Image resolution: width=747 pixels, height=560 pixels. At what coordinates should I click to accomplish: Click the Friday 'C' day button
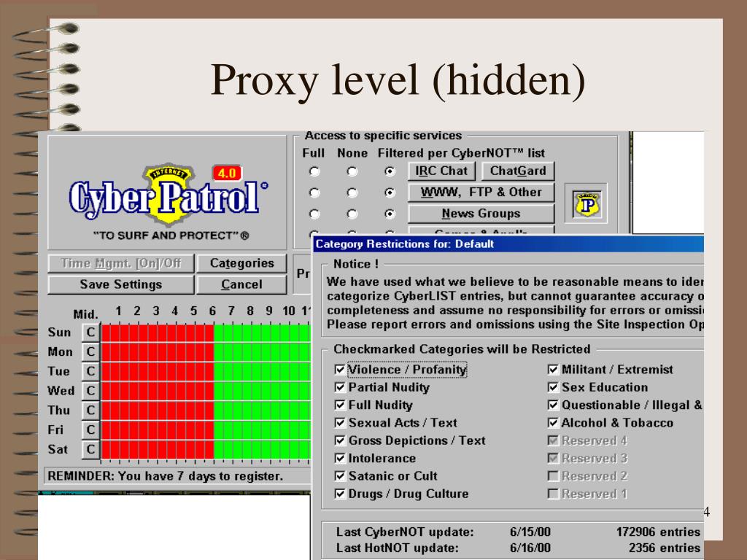pos(90,430)
